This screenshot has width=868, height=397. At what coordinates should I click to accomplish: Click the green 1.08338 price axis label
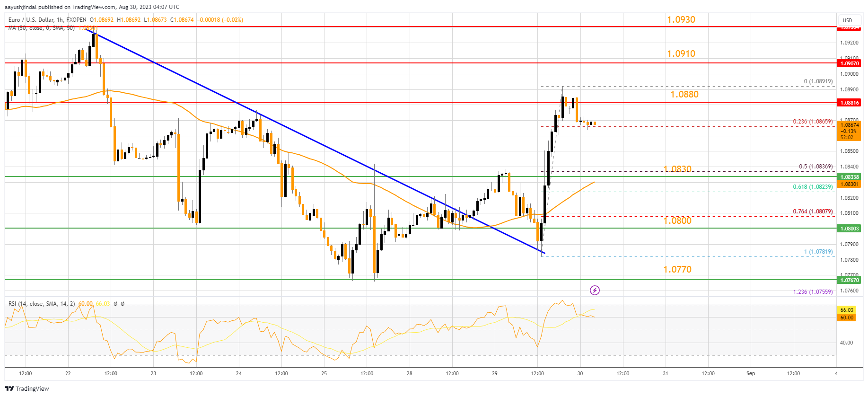(x=849, y=177)
